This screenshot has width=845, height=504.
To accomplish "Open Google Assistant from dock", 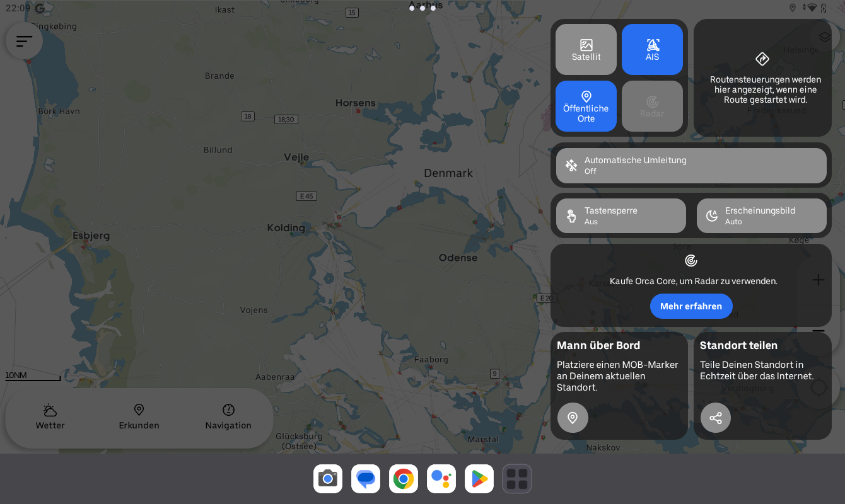I will tap(441, 479).
